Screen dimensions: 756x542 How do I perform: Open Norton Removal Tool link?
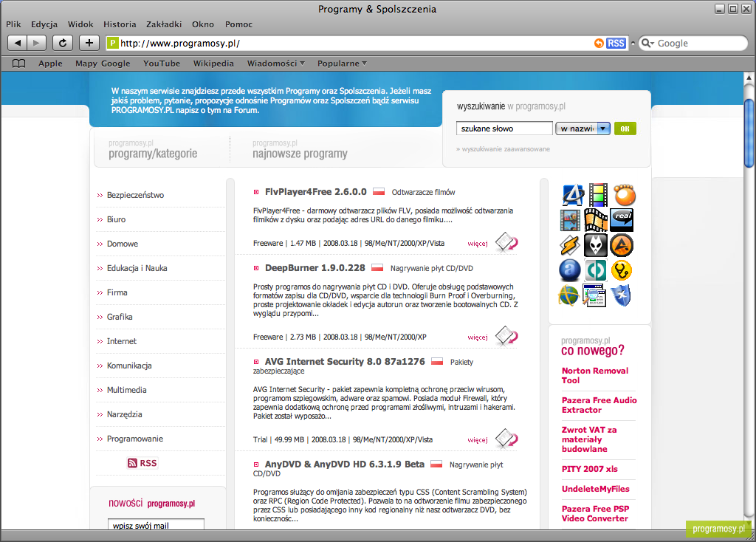(595, 376)
